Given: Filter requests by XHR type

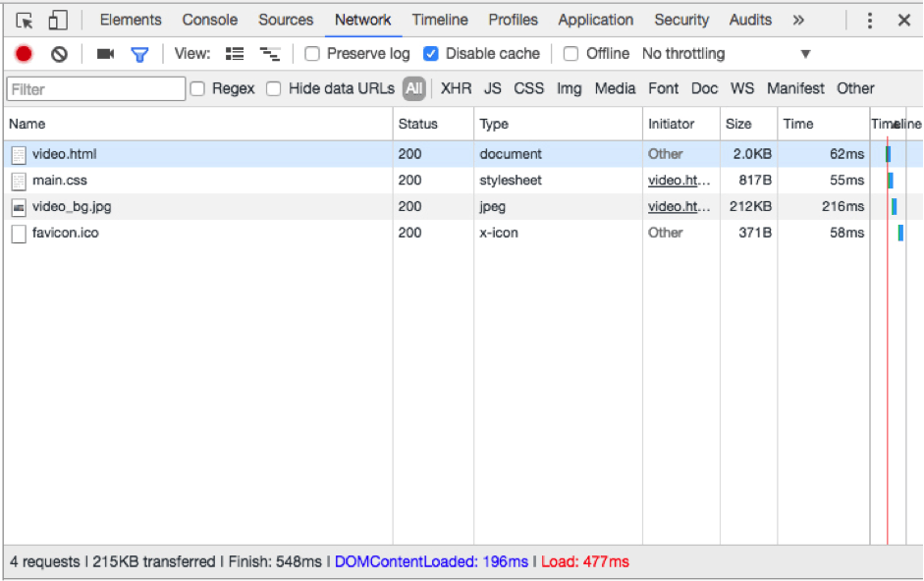Looking at the screenshot, I should 456,88.
